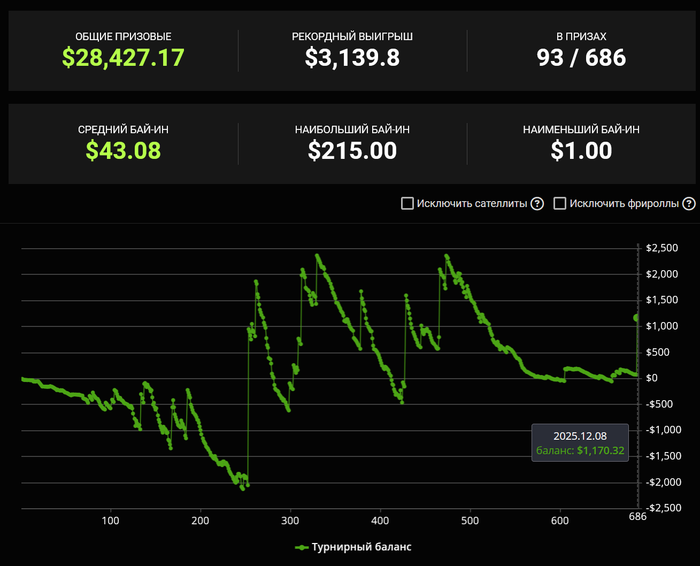The height and width of the screenshot is (566, 700).
Task: Click the 'Исключить сателлиты' label text
Action: 472,204
